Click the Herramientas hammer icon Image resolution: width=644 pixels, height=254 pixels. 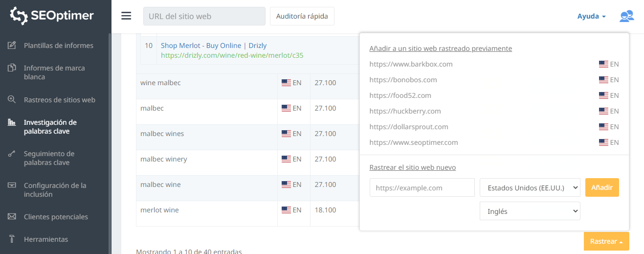tap(12, 239)
